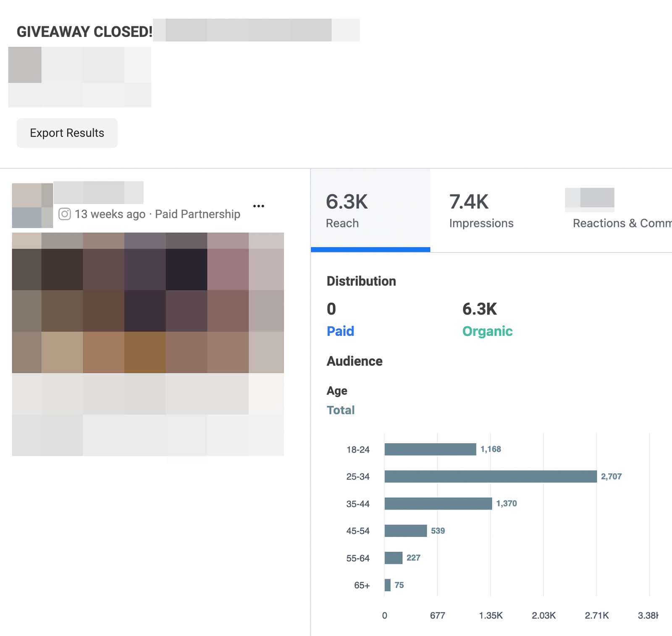
Task: Click the Paid distribution label
Action: pos(340,331)
